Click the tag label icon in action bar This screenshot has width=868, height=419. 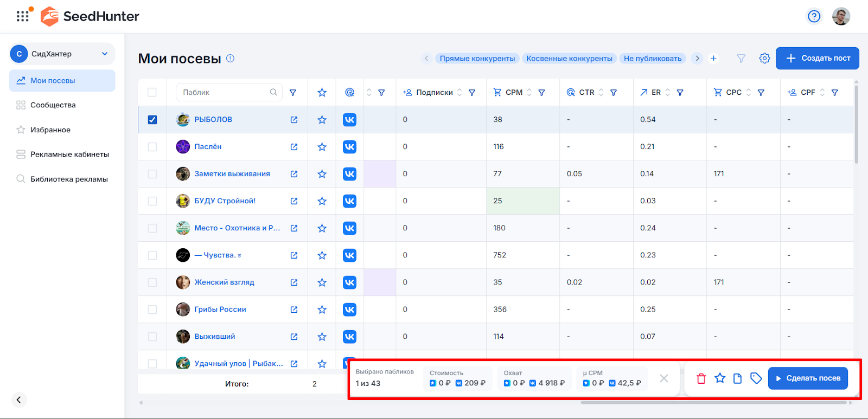756,378
